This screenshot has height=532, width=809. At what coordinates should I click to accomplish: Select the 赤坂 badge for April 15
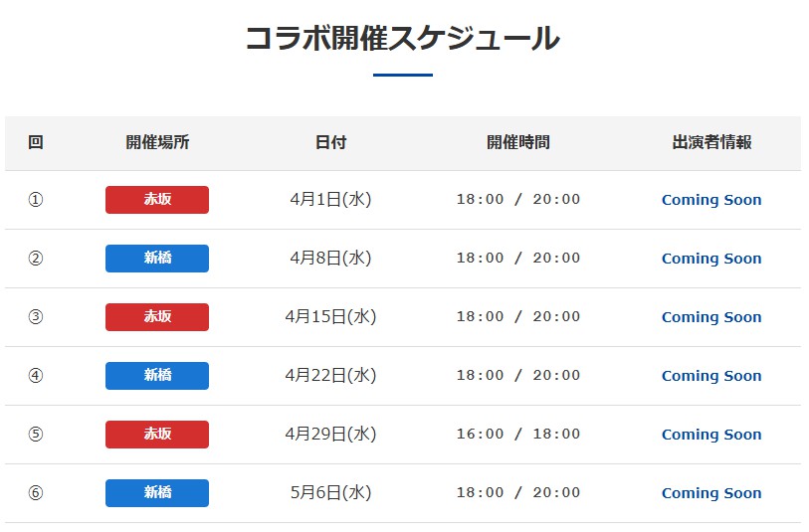[x=157, y=317]
